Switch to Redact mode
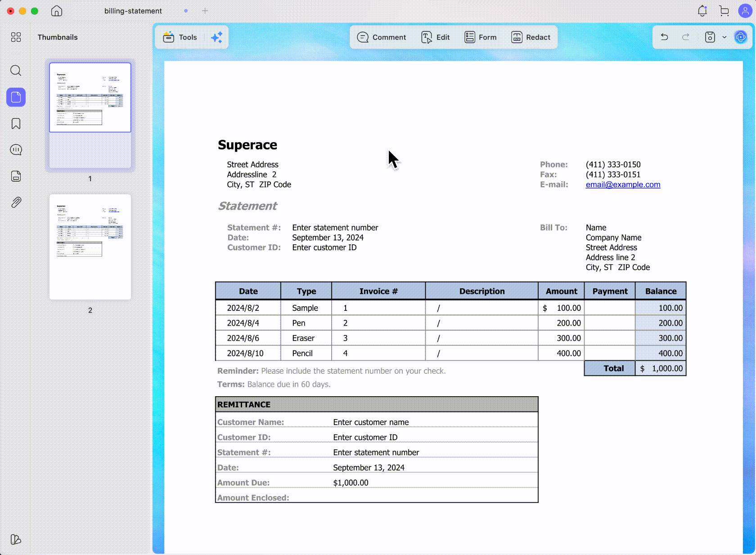This screenshot has width=756, height=555. [531, 37]
